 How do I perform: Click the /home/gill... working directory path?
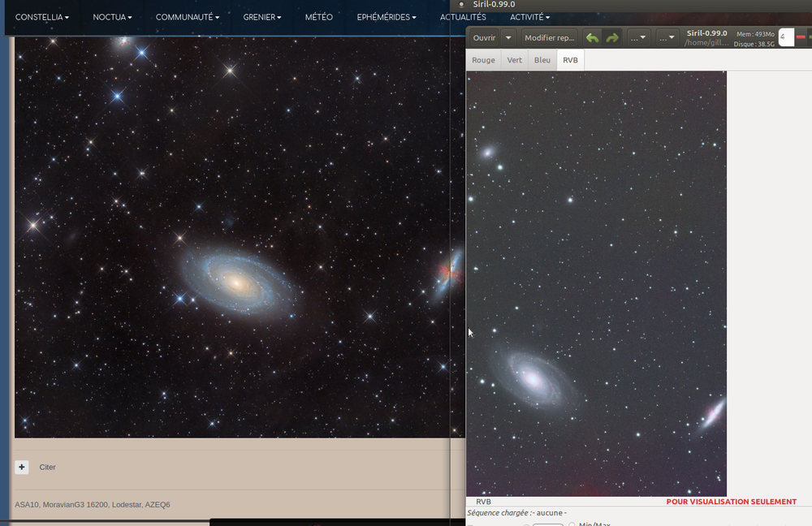tap(706, 42)
